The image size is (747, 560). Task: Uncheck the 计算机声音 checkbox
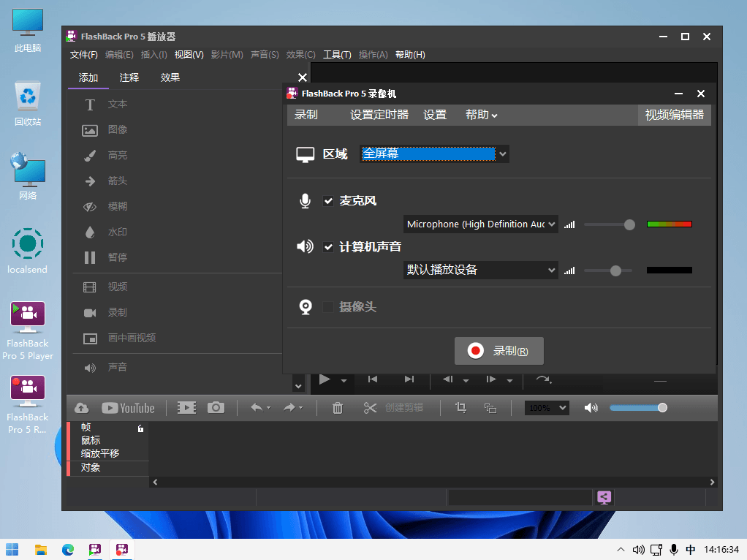tap(328, 247)
